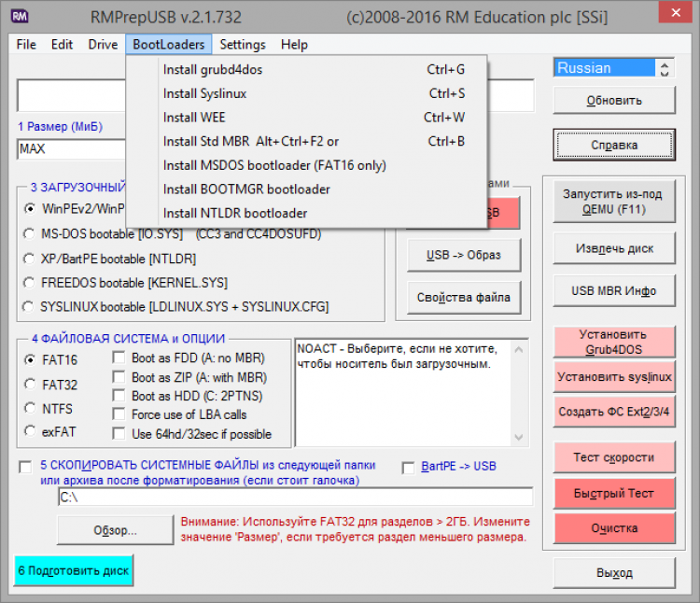Click USB -> Образ button
Viewport: 700px width, 603px height.
[x=464, y=255]
